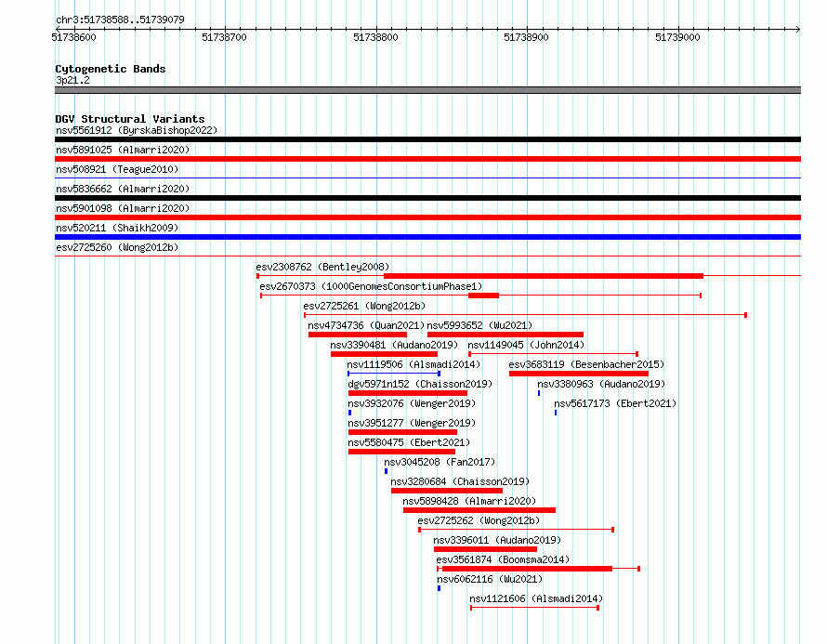
Task: Select the red nsv3396011 feature bar
Action: (x=485, y=549)
